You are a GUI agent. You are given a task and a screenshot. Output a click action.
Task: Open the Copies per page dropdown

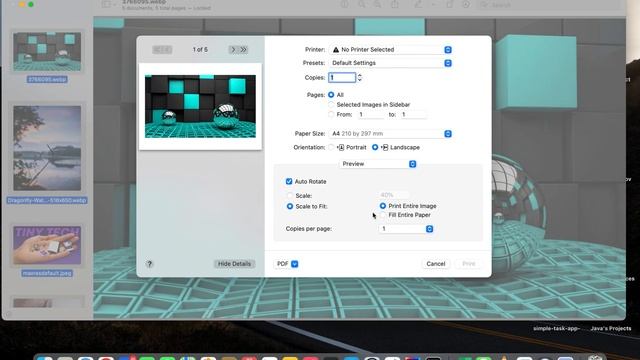click(x=406, y=229)
